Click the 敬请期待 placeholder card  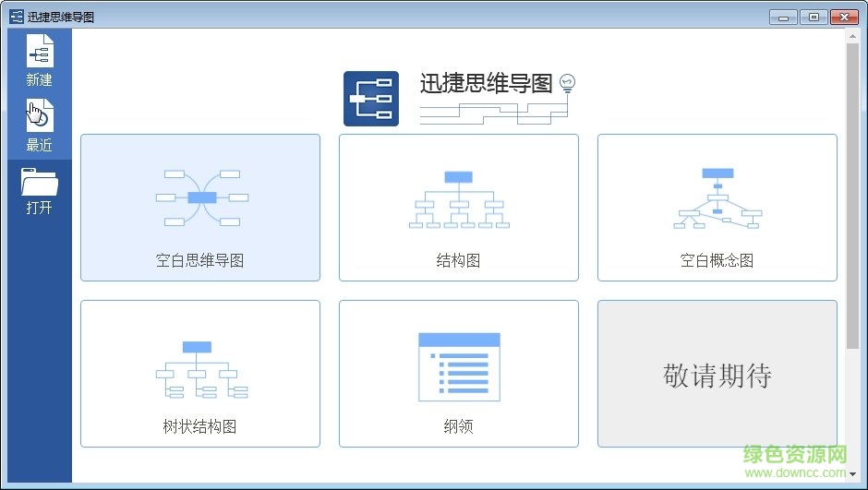click(x=717, y=374)
